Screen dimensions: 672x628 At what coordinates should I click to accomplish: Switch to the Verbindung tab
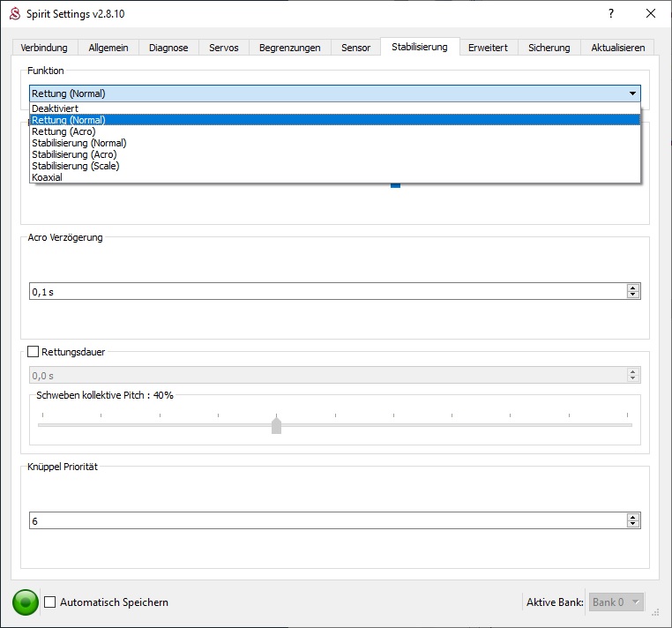tap(44, 48)
